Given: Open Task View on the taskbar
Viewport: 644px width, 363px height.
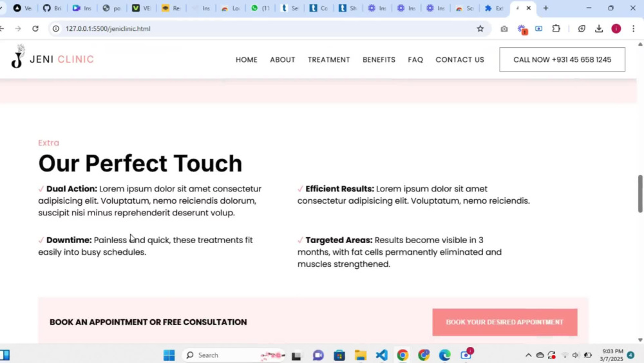Looking at the screenshot, I should (296, 355).
